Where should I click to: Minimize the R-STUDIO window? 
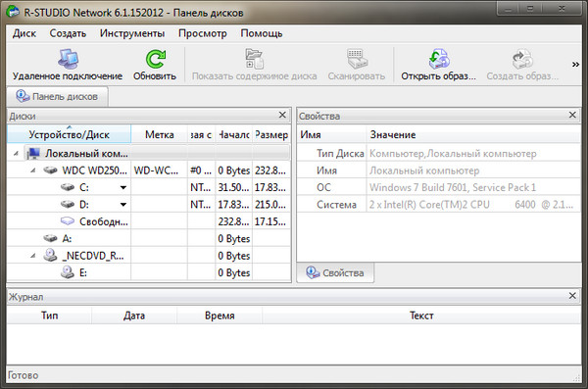(x=508, y=8)
